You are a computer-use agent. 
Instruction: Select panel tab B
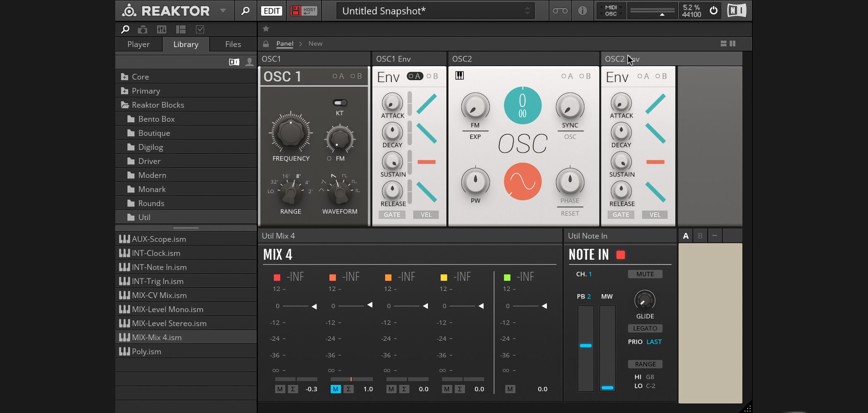point(700,236)
